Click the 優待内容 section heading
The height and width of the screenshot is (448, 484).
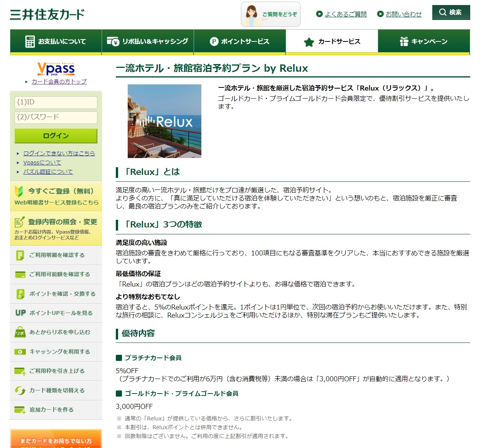tap(138, 333)
